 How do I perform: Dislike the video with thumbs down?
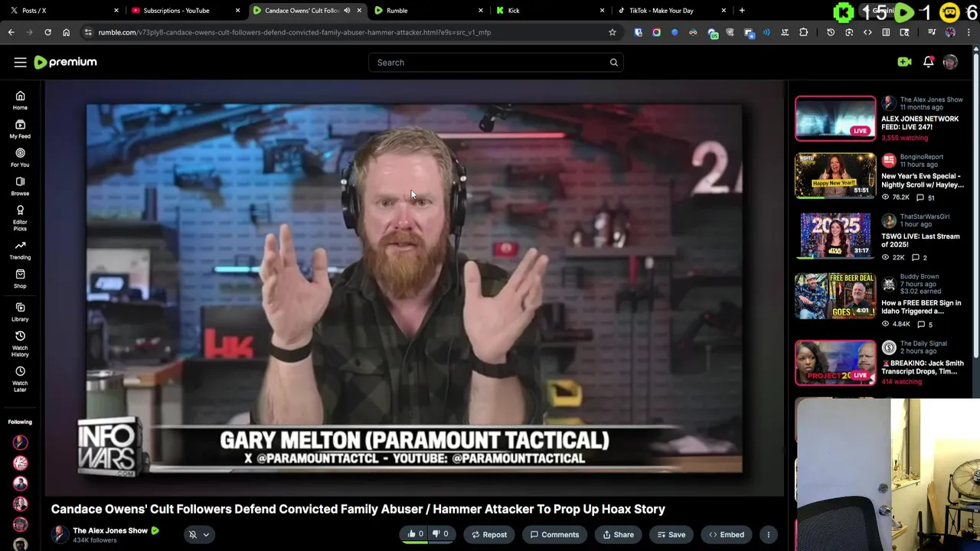tap(440, 534)
